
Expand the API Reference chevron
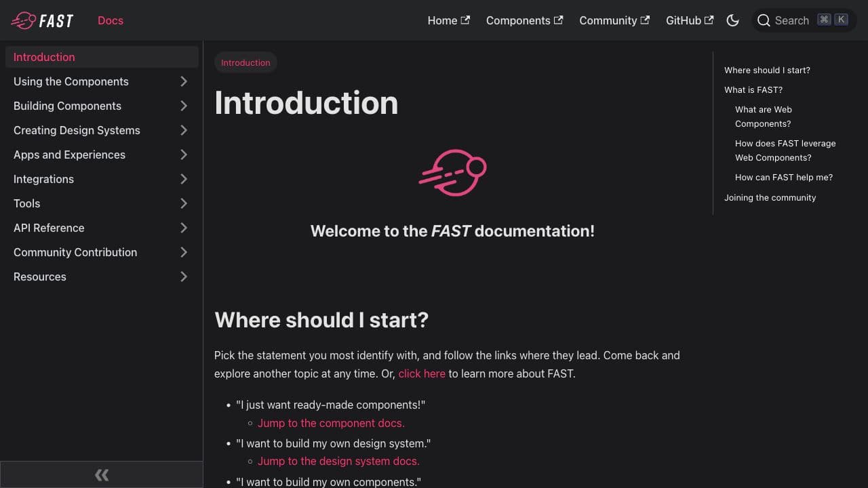184,228
